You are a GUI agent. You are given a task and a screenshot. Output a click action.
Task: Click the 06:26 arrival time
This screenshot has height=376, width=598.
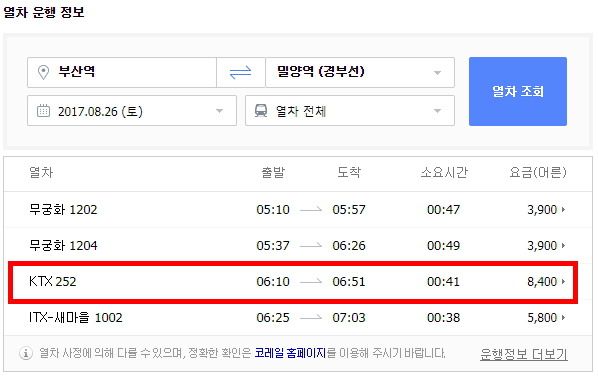tap(349, 245)
